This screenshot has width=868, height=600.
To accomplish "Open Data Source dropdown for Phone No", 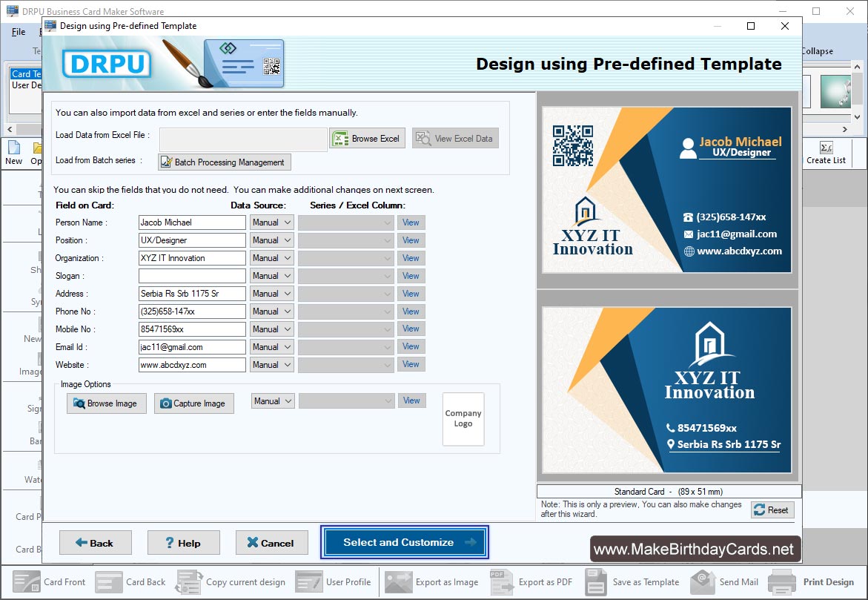I will click(271, 311).
